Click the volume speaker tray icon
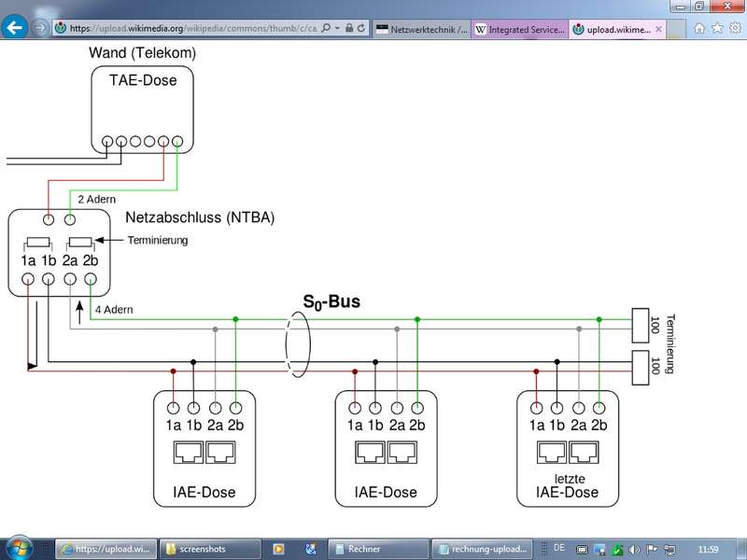747x560 pixels. (634, 550)
